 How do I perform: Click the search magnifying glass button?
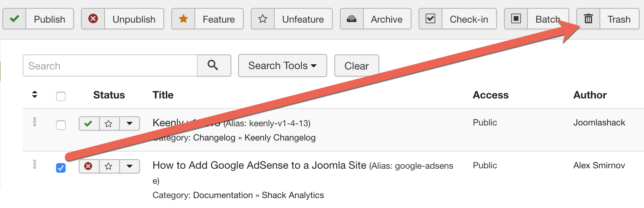click(213, 65)
